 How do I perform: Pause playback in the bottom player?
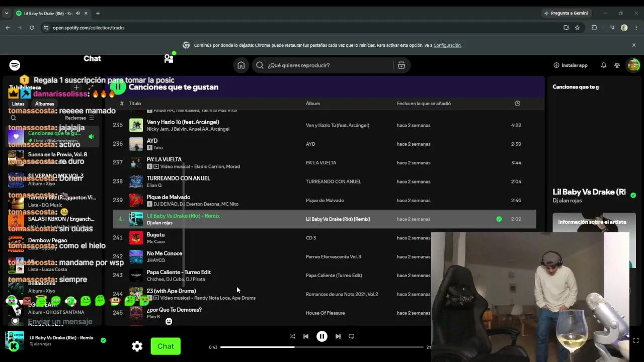[322, 336]
